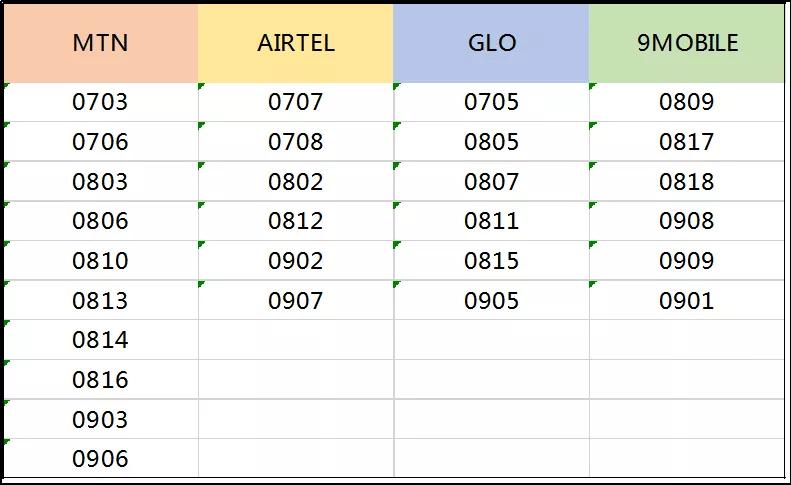The image size is (791, 485).
Task: Select the 9MOBILE header cell
Action: pos(687,43)
